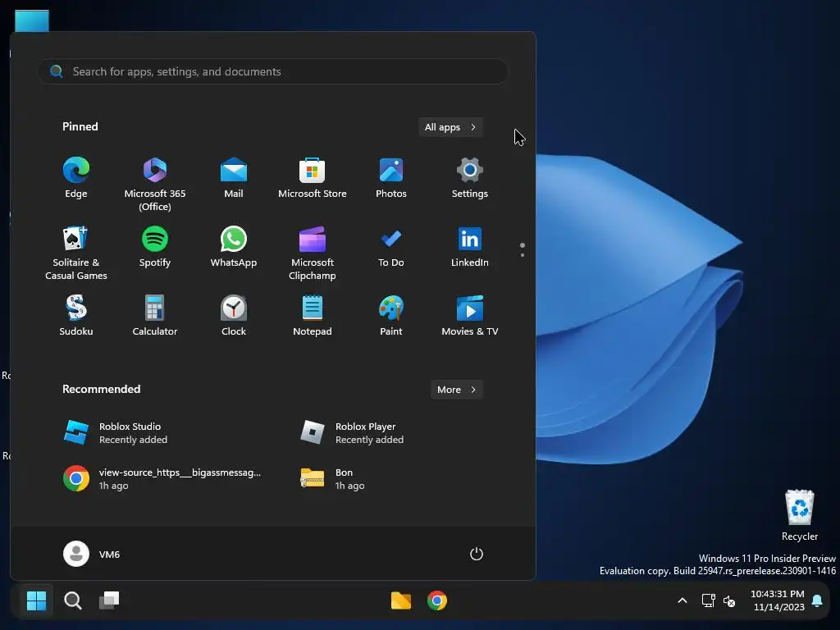840x630 pixels.
Task: Open File Explorer on taskbar
Action: pyautogui.click(x=400, y=600)
